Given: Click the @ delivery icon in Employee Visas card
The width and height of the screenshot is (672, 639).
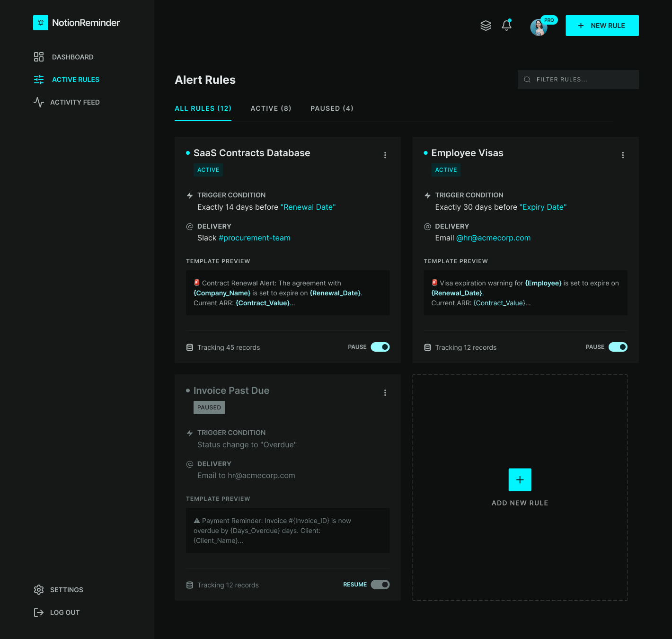Looking at the screenshot, I should click(427, 227).
